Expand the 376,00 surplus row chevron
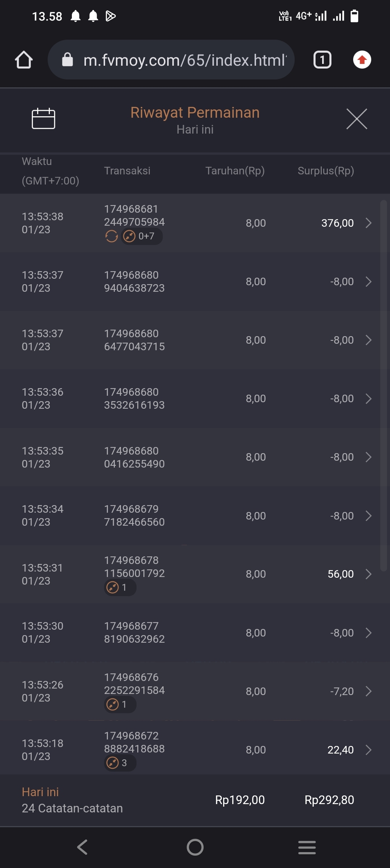Image resolution: width=390 pixels, height=868 pixels. pyautogui.click(x=368, y=223)
